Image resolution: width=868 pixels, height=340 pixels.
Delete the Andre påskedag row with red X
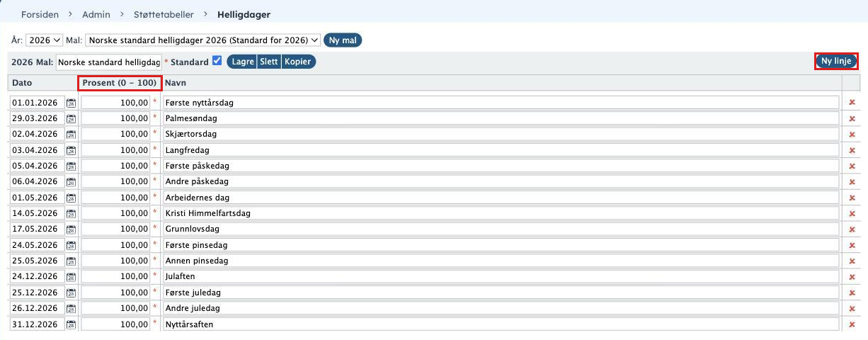(x=852, y=181)
